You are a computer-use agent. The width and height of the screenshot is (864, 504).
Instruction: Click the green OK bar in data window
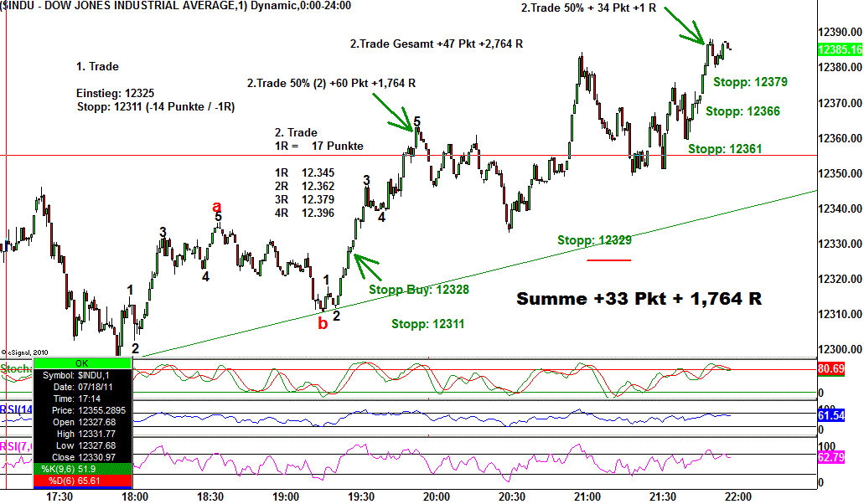81,363
